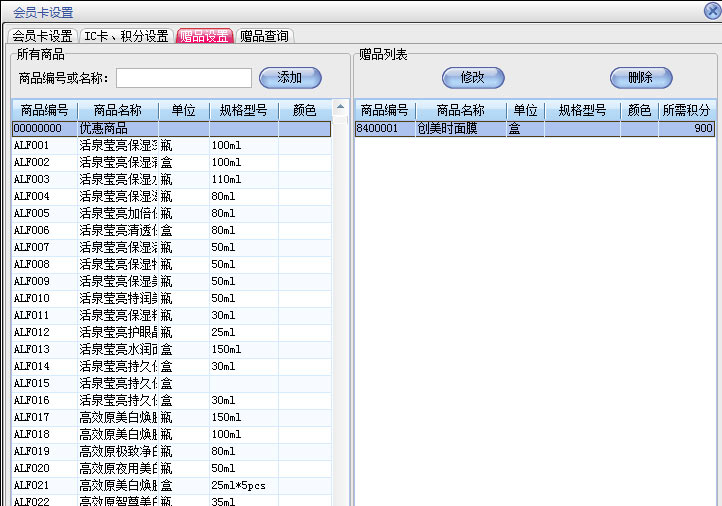Click the product list scrollbar up arrow

pos(340,107)
